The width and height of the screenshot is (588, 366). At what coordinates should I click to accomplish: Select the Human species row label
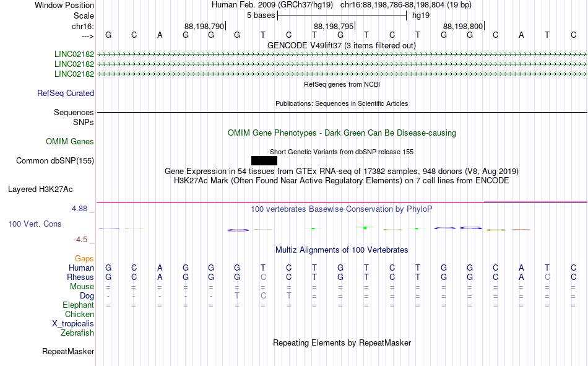point(81,268)
